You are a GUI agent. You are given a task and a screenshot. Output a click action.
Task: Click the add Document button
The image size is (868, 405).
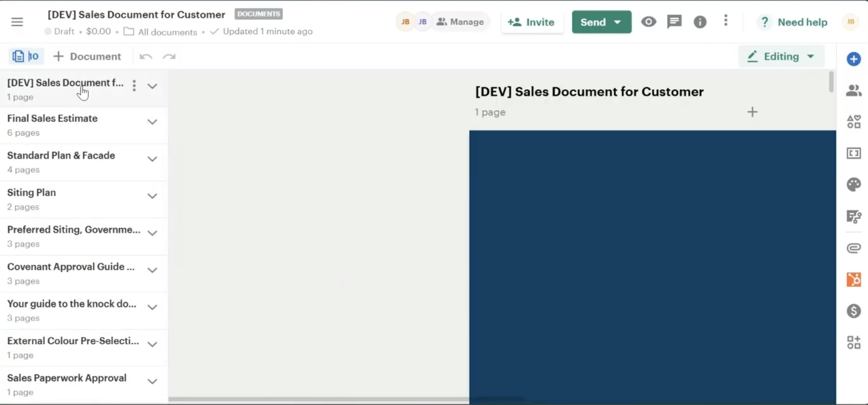click(x=87, y=56)
